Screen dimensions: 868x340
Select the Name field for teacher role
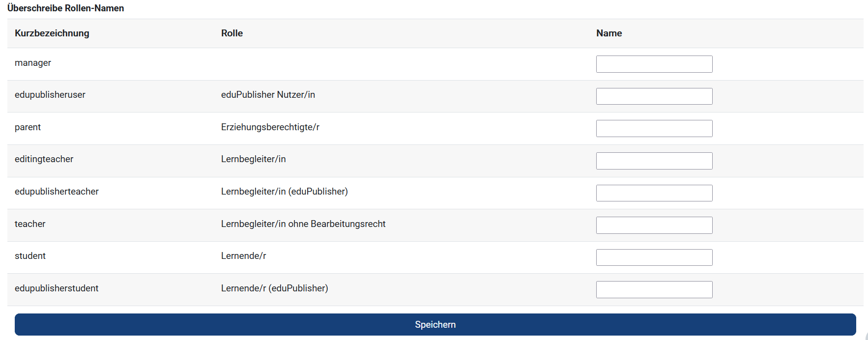[654, 225]
